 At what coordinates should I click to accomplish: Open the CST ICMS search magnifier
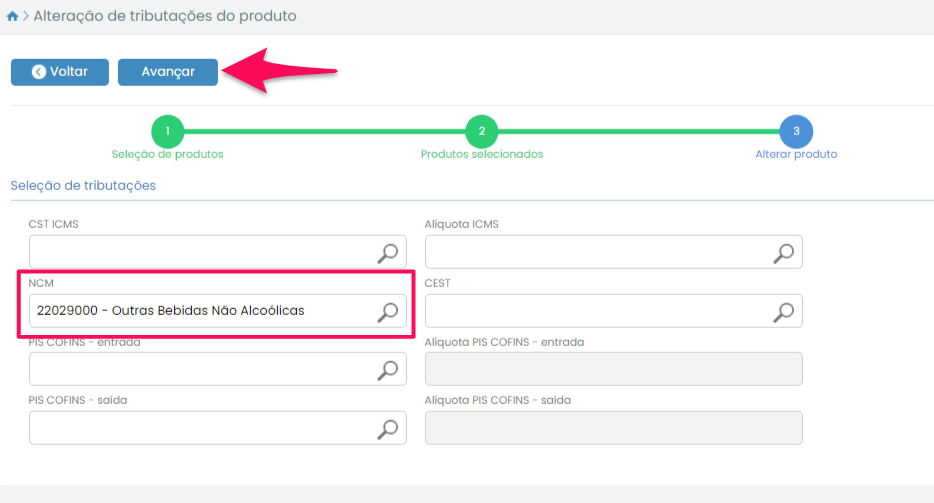pyautogui.click(x=387, y=253)
